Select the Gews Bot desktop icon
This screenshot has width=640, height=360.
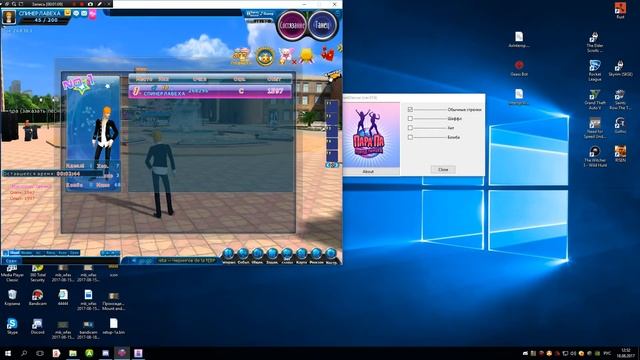pos(519,68)
